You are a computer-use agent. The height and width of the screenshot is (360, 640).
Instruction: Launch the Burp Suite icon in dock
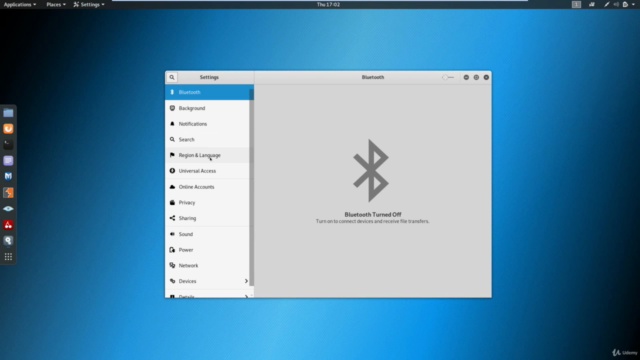[8, 193]
